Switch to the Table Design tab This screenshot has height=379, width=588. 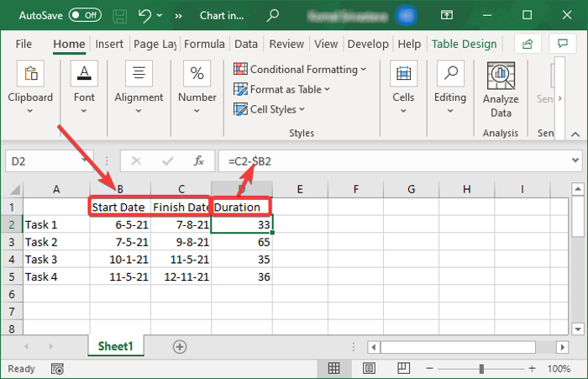pos(464,44)
